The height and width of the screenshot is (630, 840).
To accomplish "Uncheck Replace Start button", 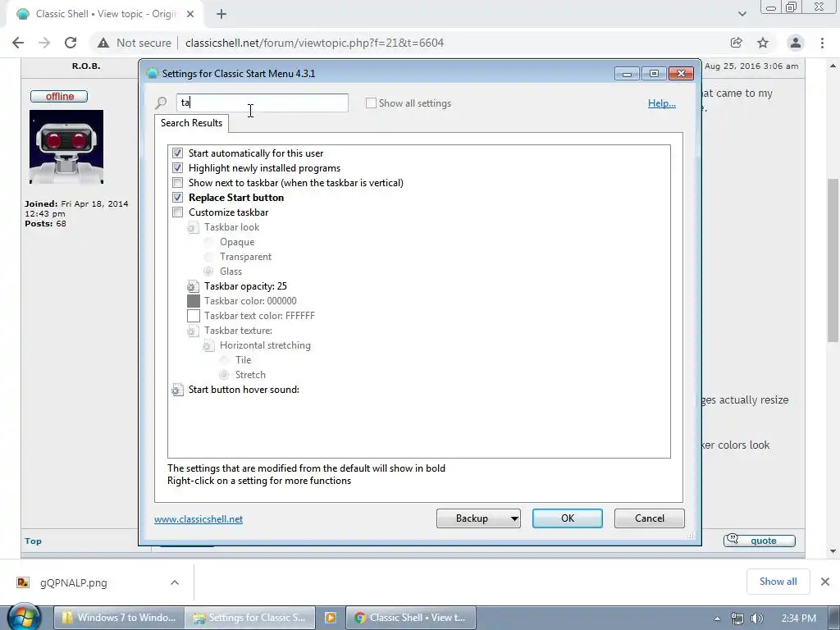I will [177, 198].
